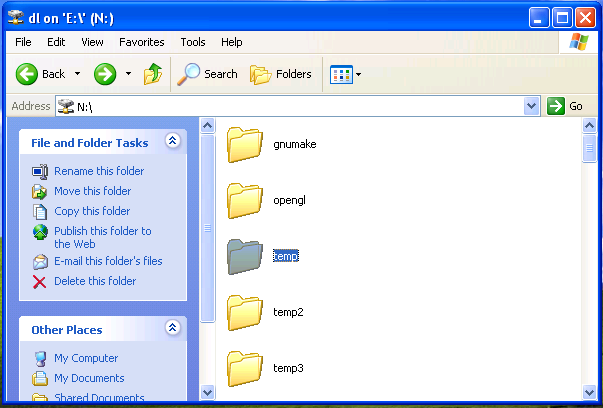Select the temp3 folder name

288,368
